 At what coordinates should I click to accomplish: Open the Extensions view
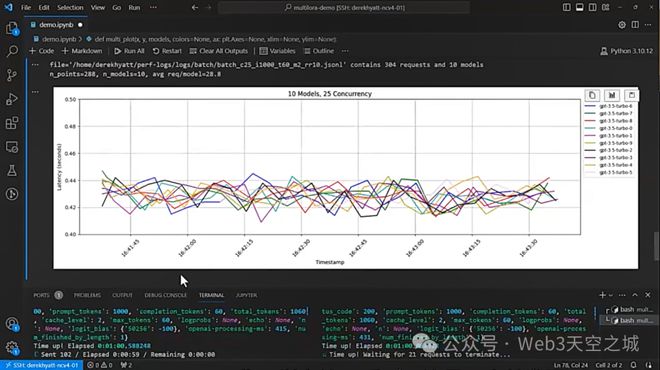[x=12, y=123]
